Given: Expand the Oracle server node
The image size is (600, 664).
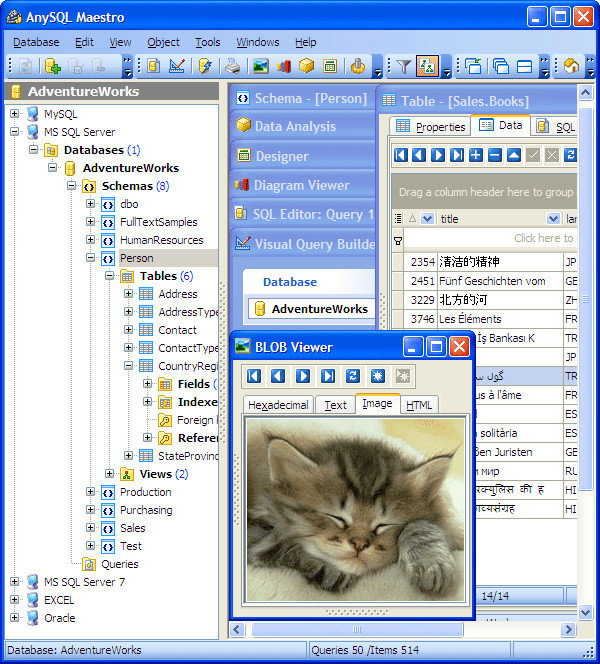Looking at the screenshot, I should [x=14, y=617].
